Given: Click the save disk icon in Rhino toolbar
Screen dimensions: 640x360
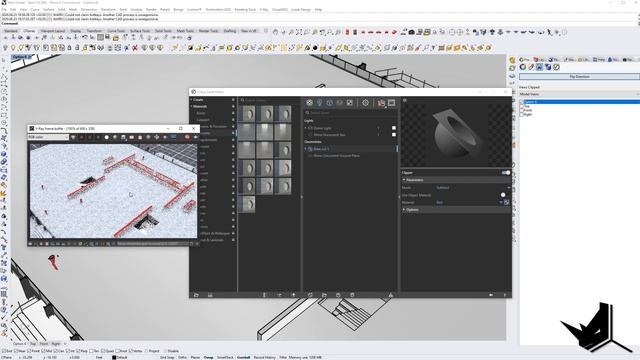Looking at the screenshot, I should pyautogui.click(x=108, y=37).
